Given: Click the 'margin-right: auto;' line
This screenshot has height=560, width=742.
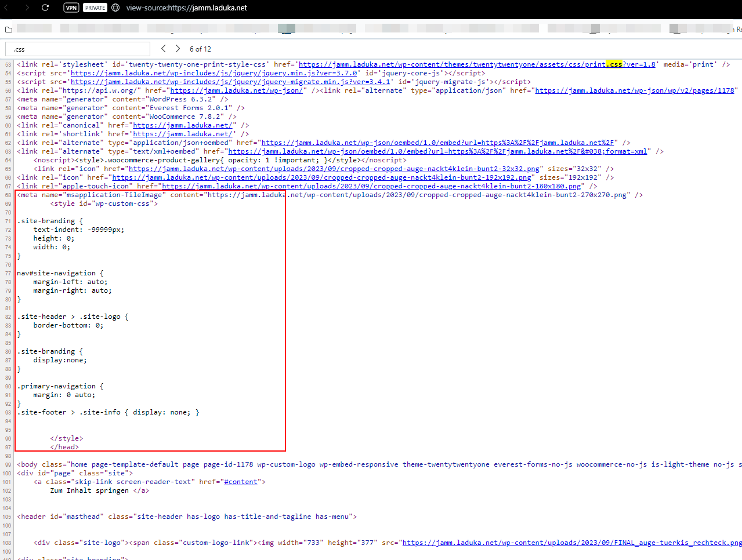Looking at the screenshot, I should [73, 290].
